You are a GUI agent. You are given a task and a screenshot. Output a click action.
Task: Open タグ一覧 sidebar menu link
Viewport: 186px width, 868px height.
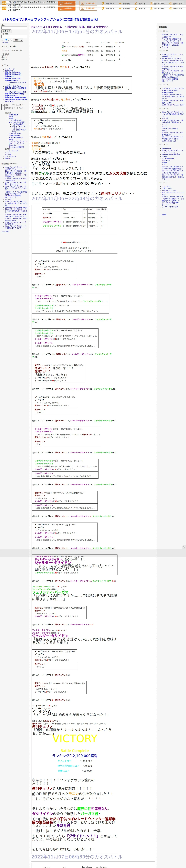point(8,155)
